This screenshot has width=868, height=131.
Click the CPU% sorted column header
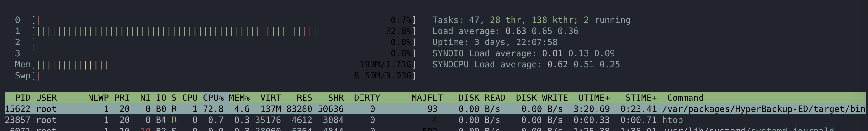[213, 98]
